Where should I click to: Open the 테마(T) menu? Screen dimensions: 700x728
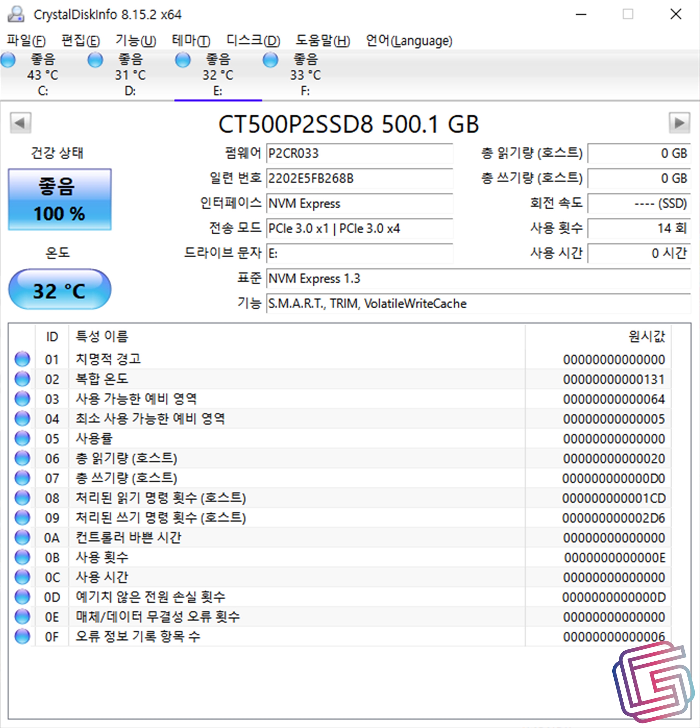(x=191, y=40)
